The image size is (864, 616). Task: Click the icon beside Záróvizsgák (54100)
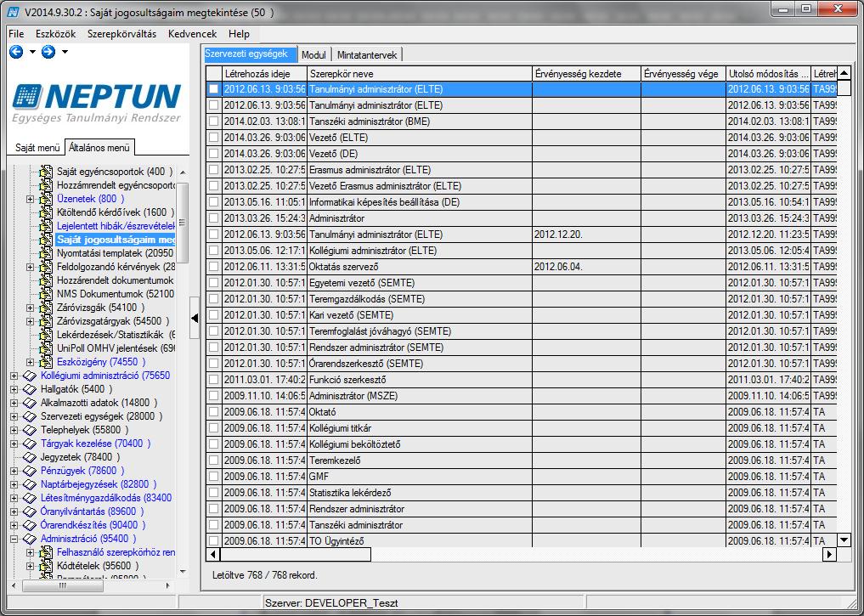coord(46,308)
